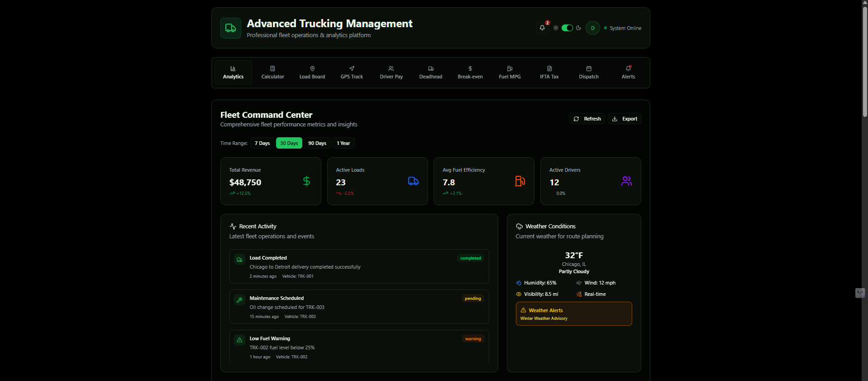
Task: Click the Maintenance Scheduled wrench icon
Action: click(239, 300)
